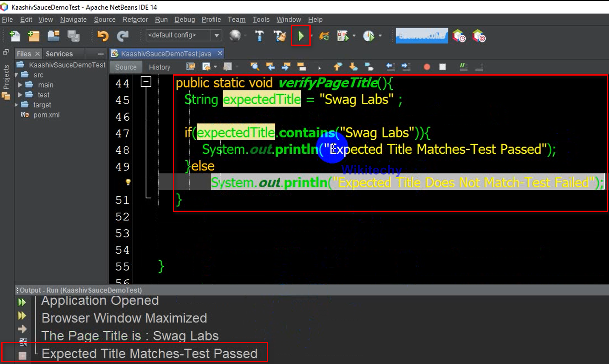Select pom.xml in the Files tree
Screen dimensions: 609x364
(46, 115)
